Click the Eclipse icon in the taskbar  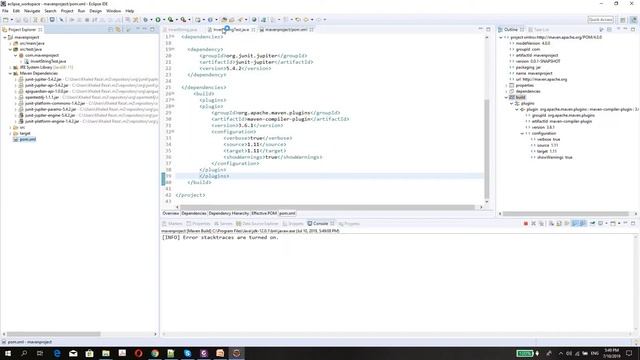pyautogui.click(x=236, y=353)
